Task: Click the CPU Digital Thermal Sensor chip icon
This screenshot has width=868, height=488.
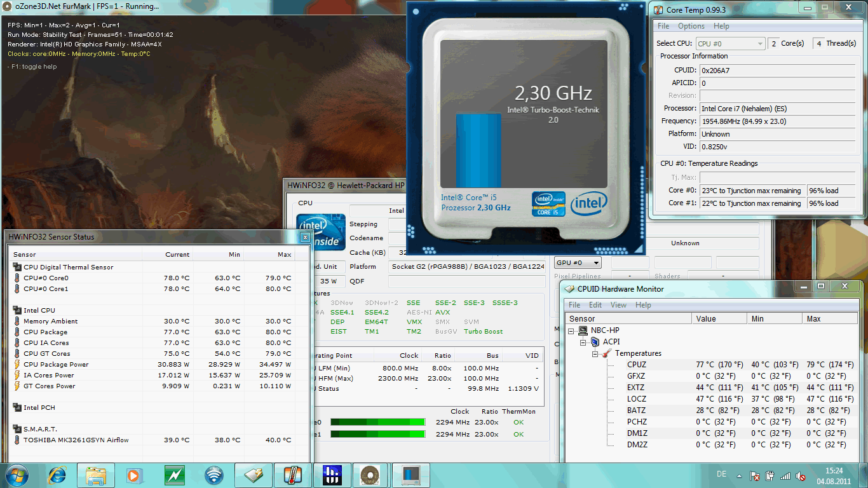Action: click(x=17, y=267)
